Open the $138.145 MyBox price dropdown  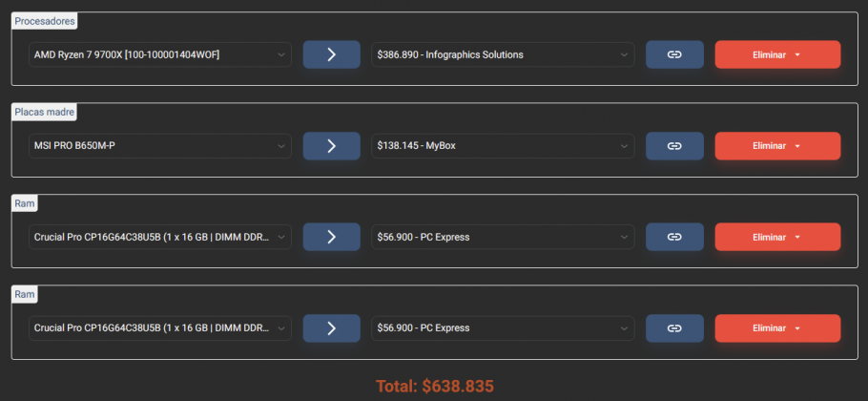click(x=503, y=146)
